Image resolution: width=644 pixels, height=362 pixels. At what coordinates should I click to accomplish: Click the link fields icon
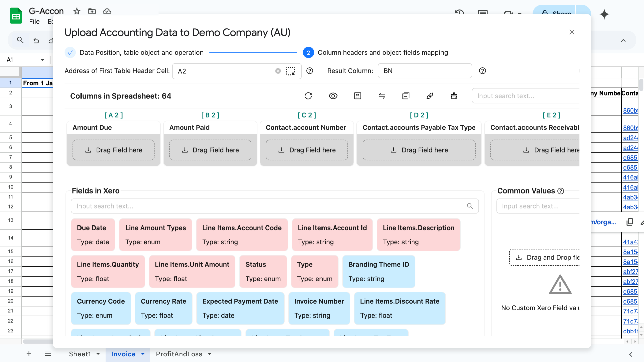tap(430, 96)
